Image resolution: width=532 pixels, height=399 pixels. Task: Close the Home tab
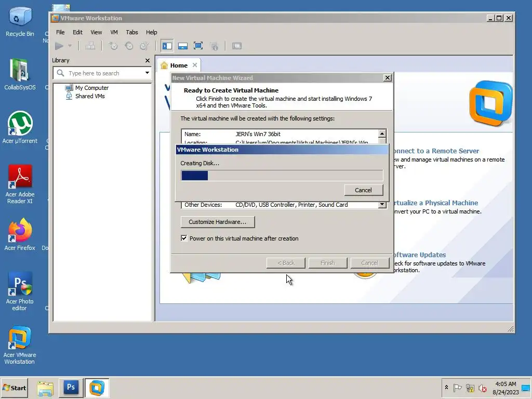(x=195, y=65)
